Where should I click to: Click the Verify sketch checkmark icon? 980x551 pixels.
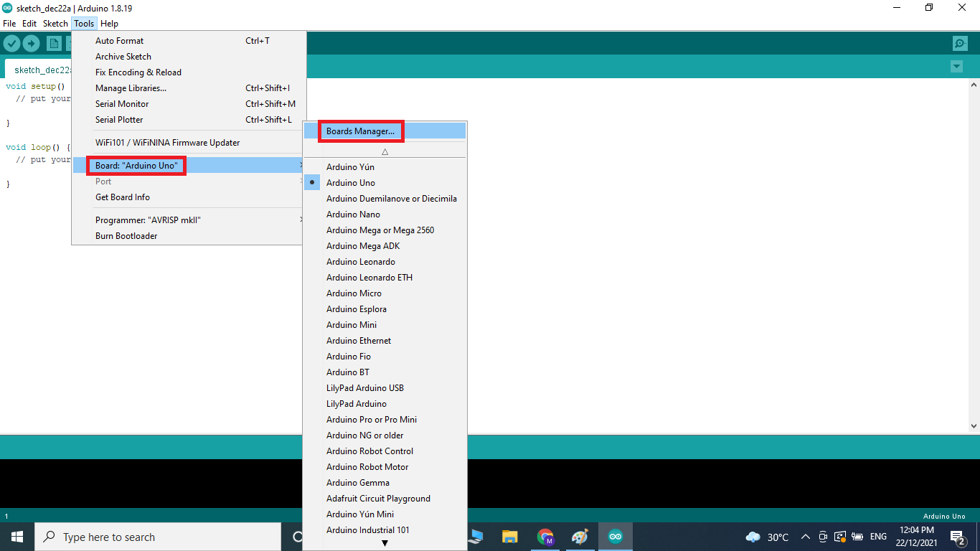11,43
